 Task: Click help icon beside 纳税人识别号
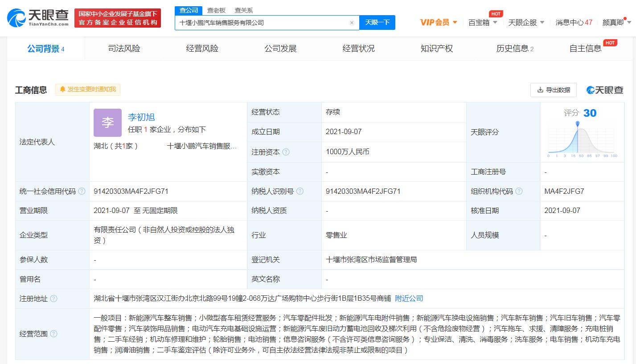click(300, 191)
